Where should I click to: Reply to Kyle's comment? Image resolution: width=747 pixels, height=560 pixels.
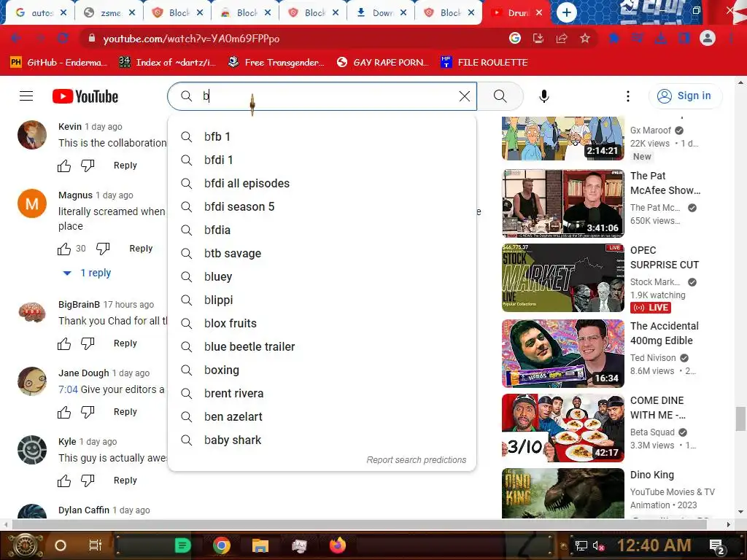coord(125,481)
